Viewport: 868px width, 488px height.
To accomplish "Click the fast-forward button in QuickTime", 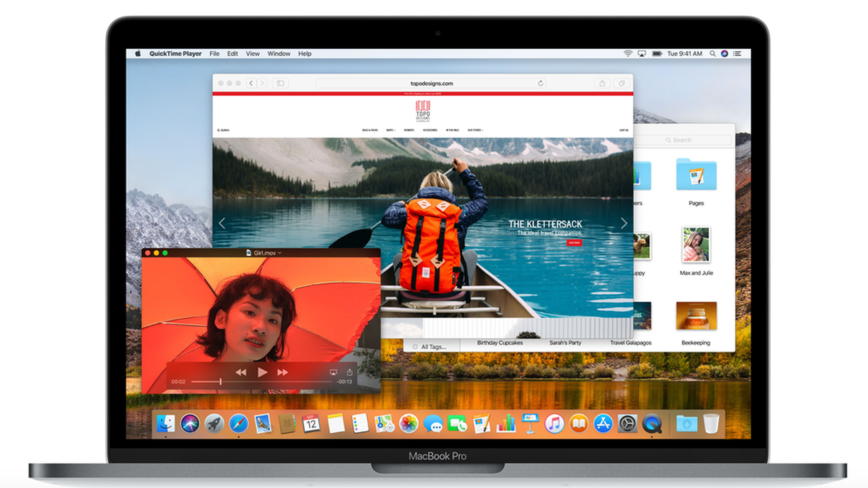I will (x=283, y=372).
